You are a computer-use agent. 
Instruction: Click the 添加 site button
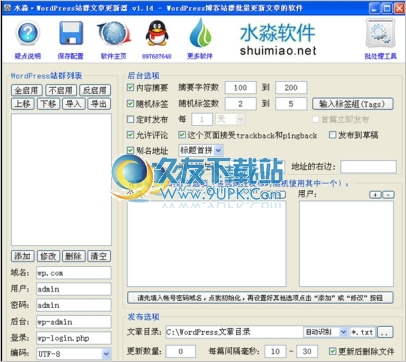tap(23, 256)
